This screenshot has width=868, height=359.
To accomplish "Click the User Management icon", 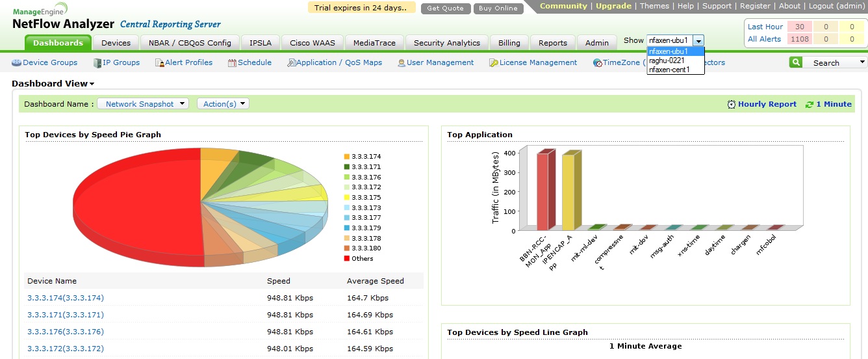I will click(x=402, y=63).
